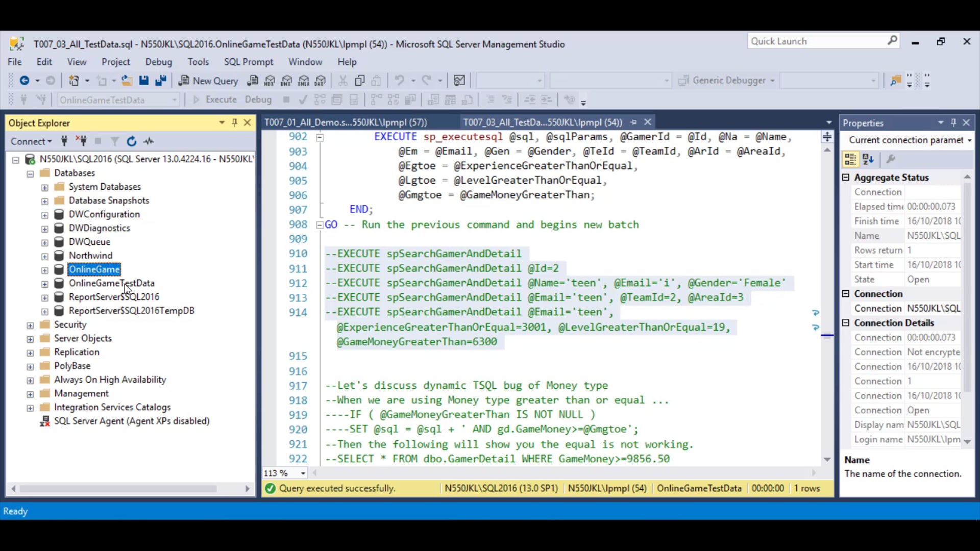Open the 113 % zoom dropdown
The height and width of the screenshot is (551, 980).
click(303, 473)
